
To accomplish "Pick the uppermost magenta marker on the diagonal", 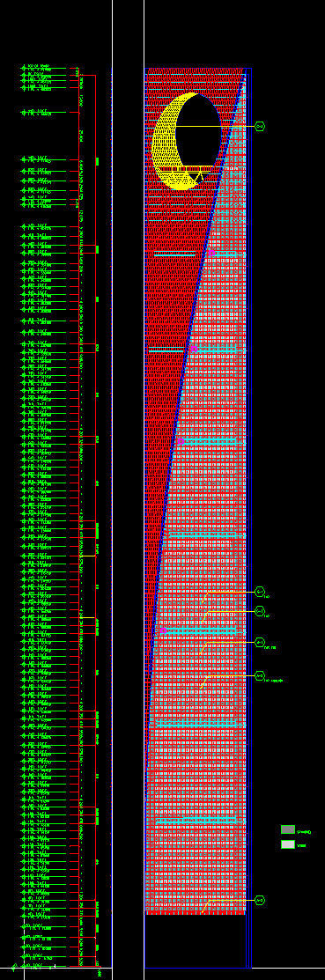I will (x=211, y=253).
